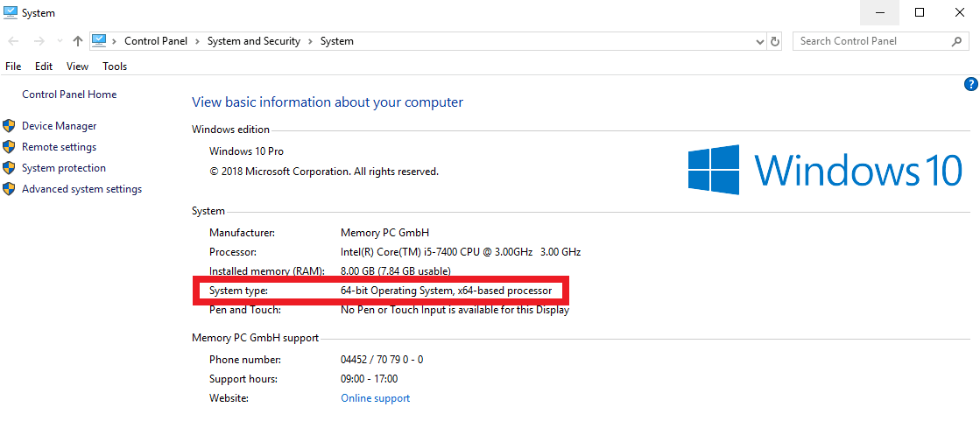
Task: Click the search magnifier icon
Action: tap(956, 41)
